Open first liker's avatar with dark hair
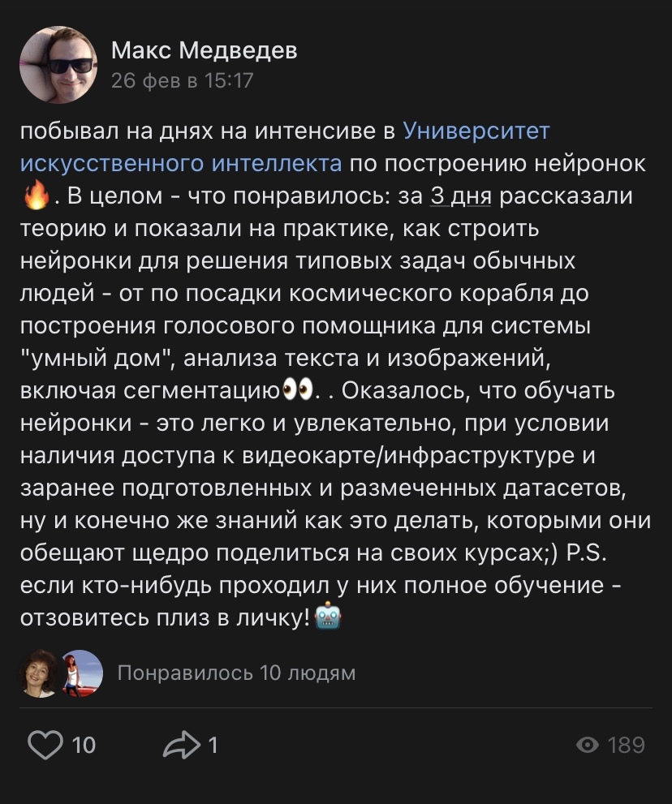 tap(39, 673)
